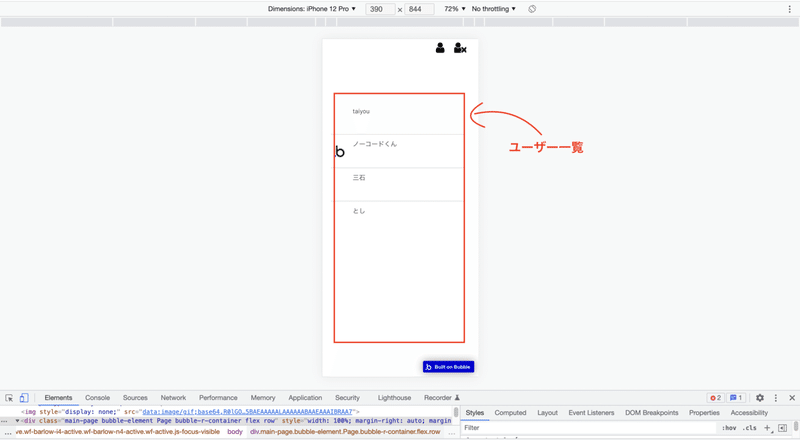Viewport: 800px width, 440px height.
Task: Open the No throttling dropdown
Action: pyautogui.click(x=493, y=9)
